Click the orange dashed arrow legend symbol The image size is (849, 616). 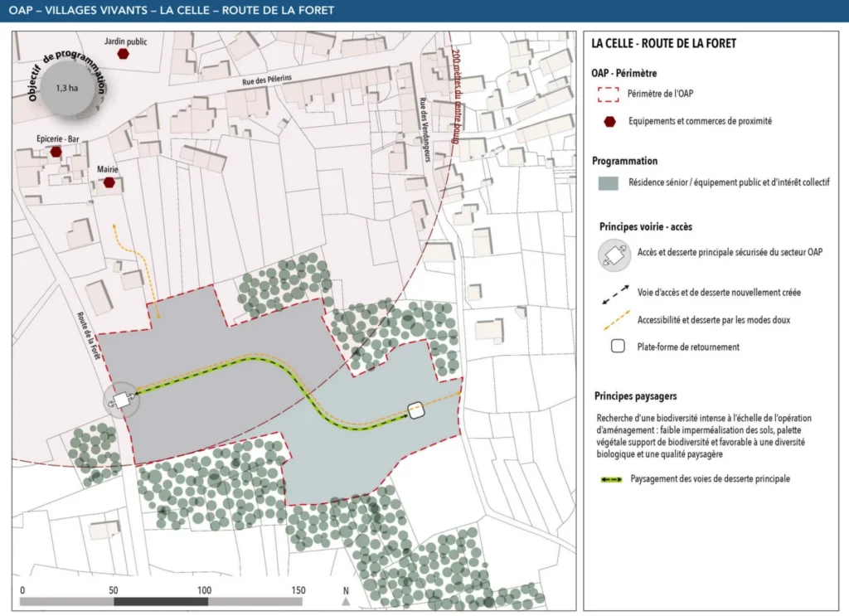[x=614, y=318]
